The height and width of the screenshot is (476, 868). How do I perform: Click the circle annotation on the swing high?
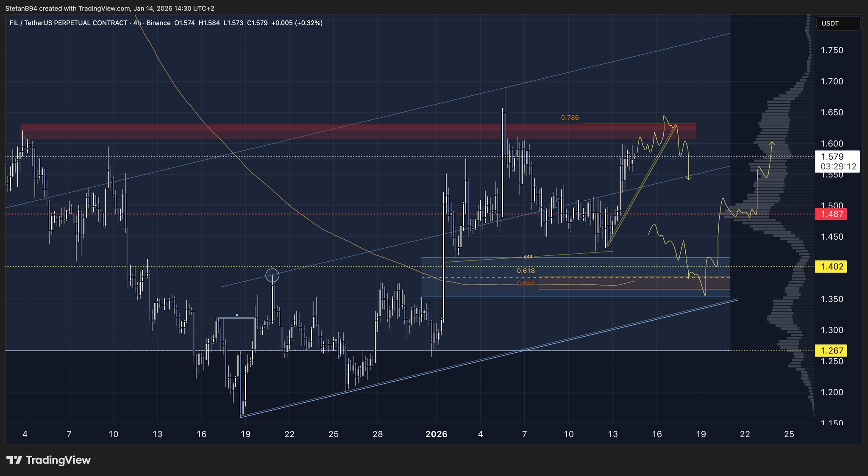tap(272, 276)
